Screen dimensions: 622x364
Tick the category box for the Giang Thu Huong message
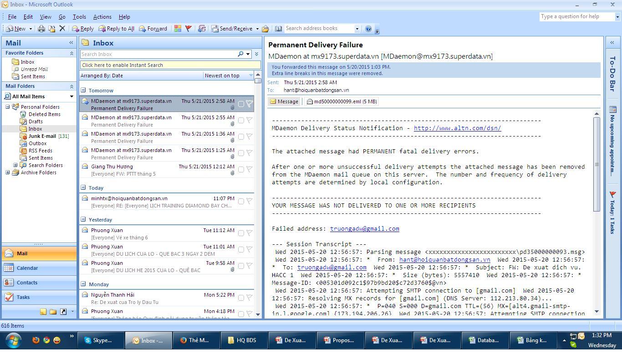241,169
